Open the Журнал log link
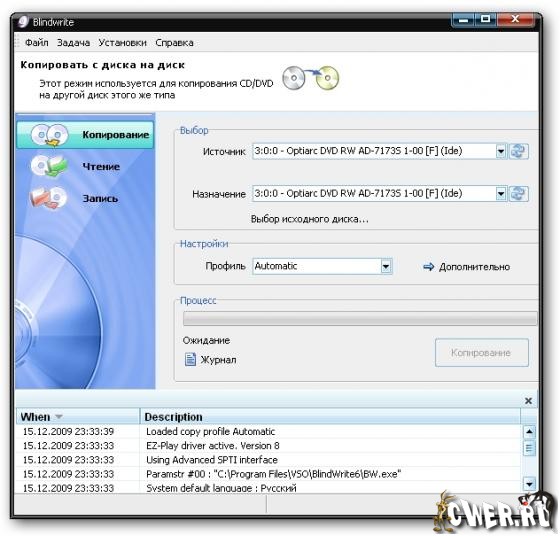The width and height of the screenshot is (560, 536). coord(218,360)
